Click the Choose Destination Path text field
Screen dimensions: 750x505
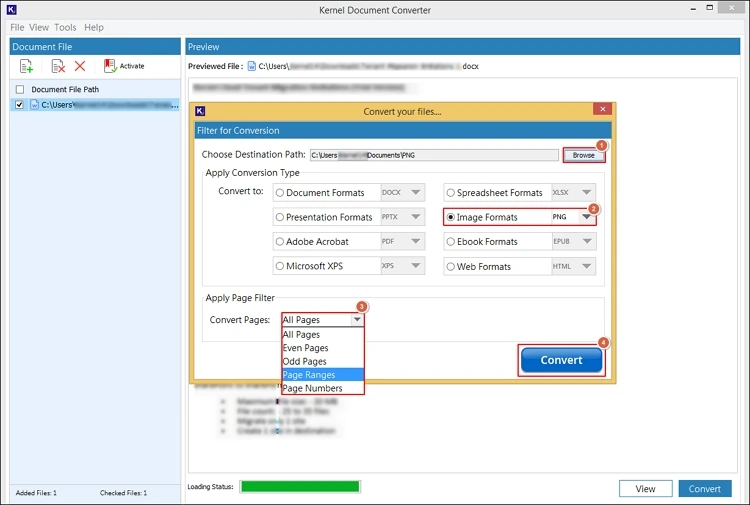[x=433, y=155]
